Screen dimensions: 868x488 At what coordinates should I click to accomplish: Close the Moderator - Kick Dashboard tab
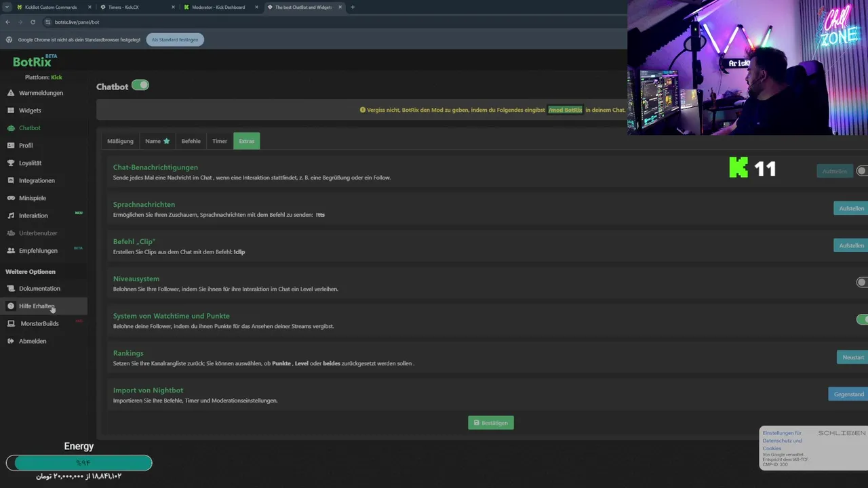[x=258, y=7]
